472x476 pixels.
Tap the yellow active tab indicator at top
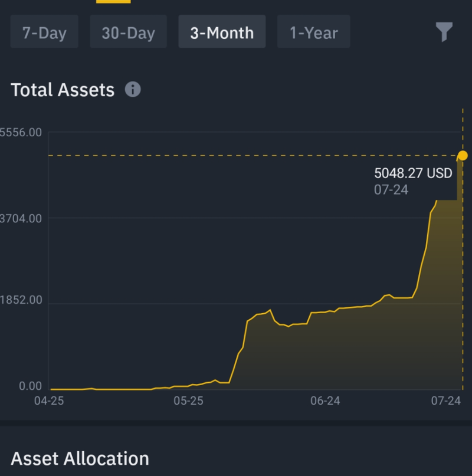coord(113,2)
